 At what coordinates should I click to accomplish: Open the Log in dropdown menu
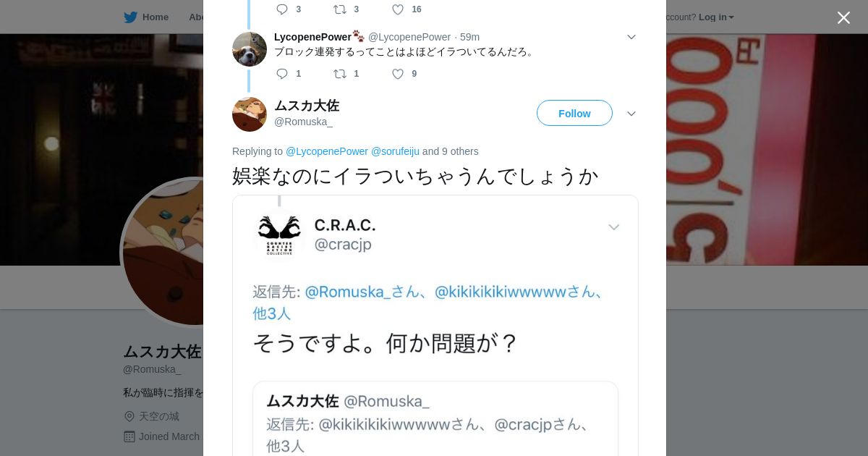[x=716, y=17]
